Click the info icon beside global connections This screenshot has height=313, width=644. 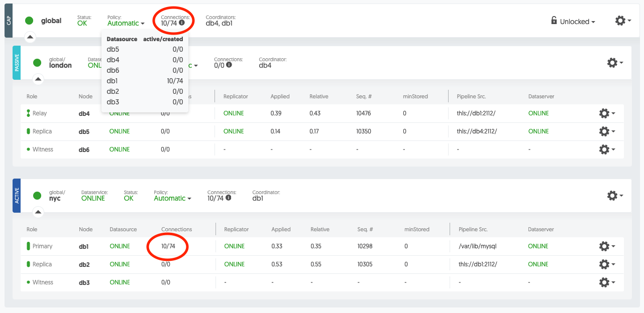(182, 23)
